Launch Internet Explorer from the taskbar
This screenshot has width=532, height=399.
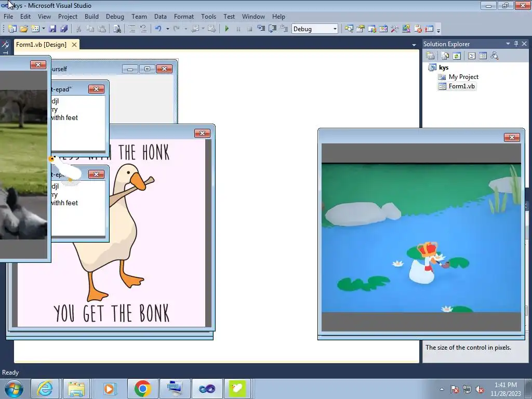click(45, 389)
